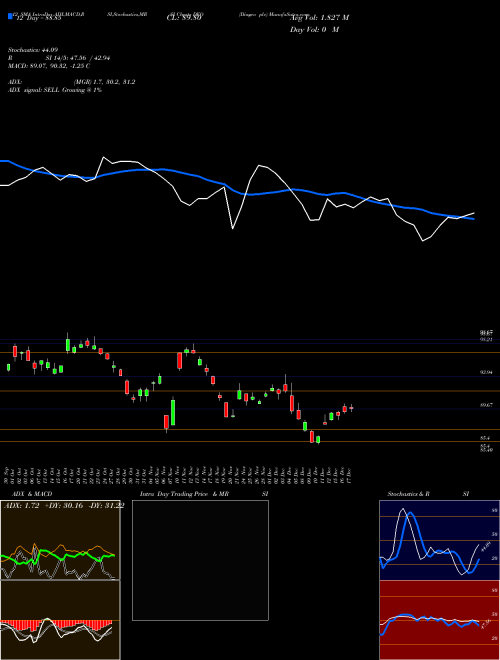
Task: Open the red RSI panel
Action: click(439, 620)
